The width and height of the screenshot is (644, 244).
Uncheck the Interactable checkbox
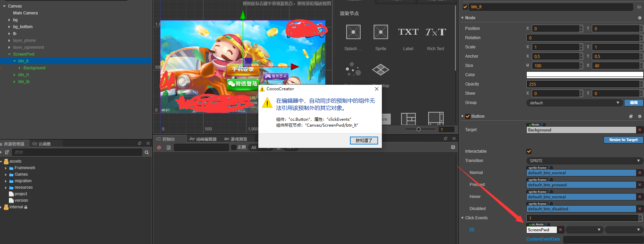[x=529, y=151]
